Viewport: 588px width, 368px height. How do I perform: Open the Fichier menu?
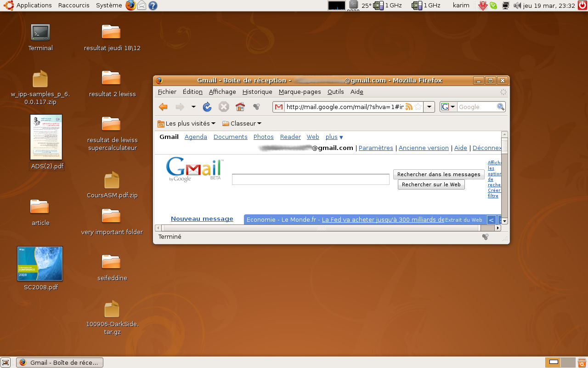[167, 92]
